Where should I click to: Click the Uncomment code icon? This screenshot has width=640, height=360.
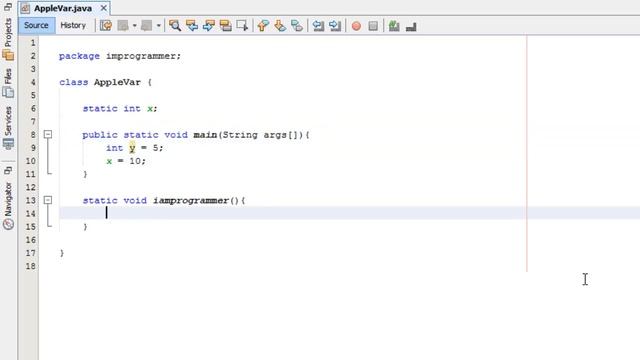pyautogui.click(x=411, y=26)
